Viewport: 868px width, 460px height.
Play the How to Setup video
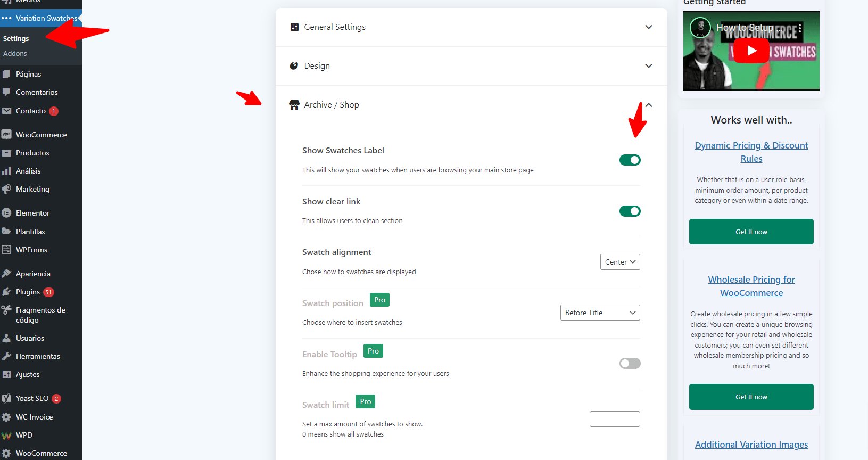click(x=751, y=51)
